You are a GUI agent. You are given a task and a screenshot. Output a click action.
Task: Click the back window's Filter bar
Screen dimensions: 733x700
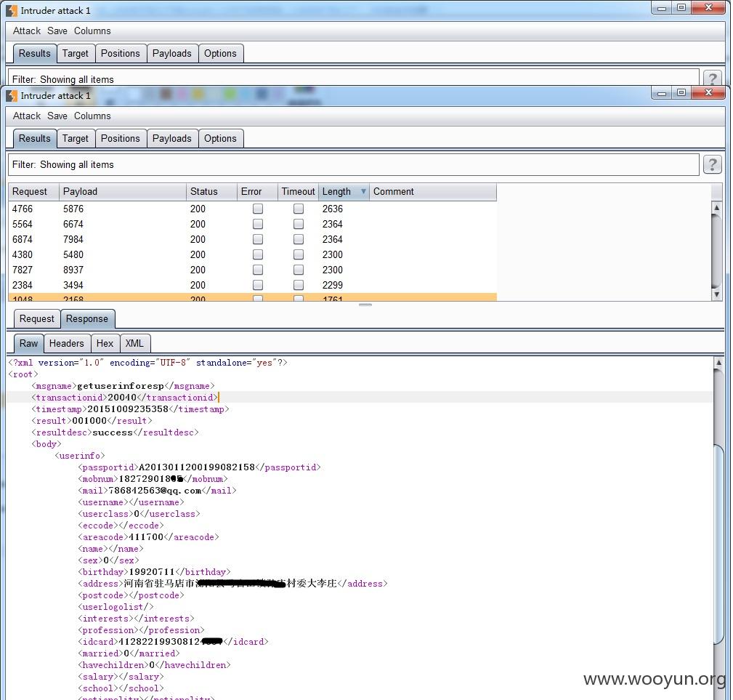pos(353,78)
